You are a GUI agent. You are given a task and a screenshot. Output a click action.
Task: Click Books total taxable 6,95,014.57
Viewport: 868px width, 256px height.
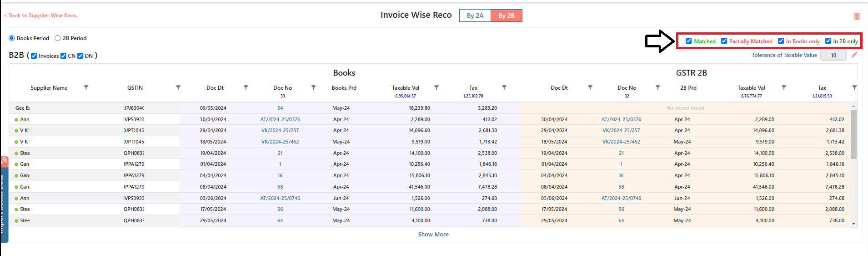(406, 96)
